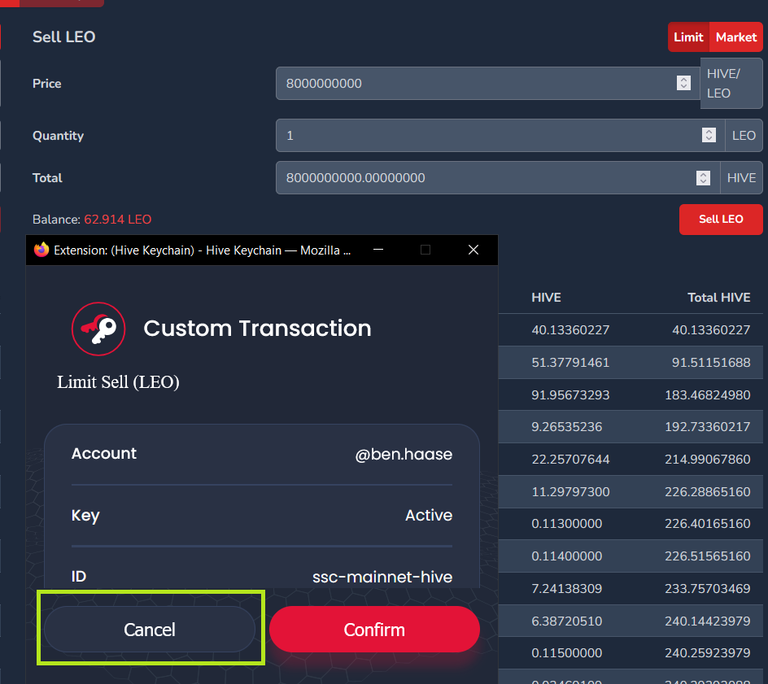This screenshot has width=768, height=684.
Task: Click the red Sell LEO button
Action: pos(720,220)
